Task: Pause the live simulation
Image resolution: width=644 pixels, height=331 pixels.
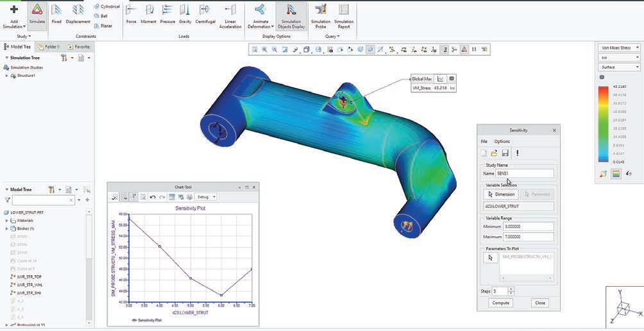Action: [474, 49]
